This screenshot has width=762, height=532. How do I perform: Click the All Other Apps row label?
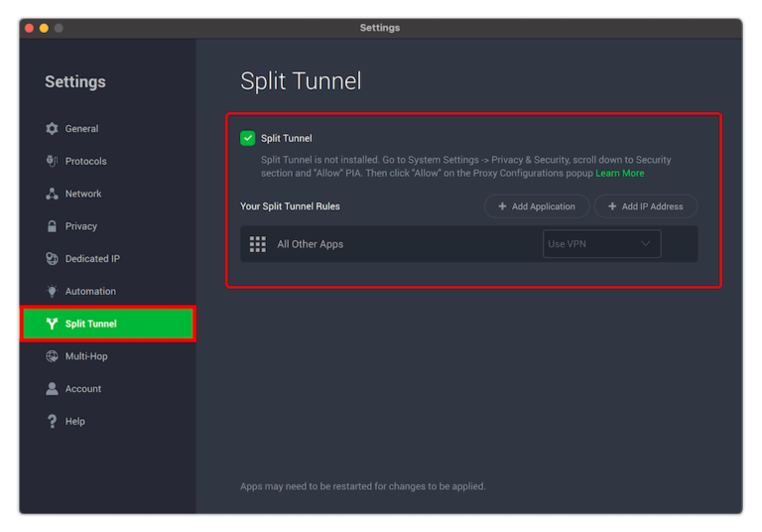click(310, 244)
